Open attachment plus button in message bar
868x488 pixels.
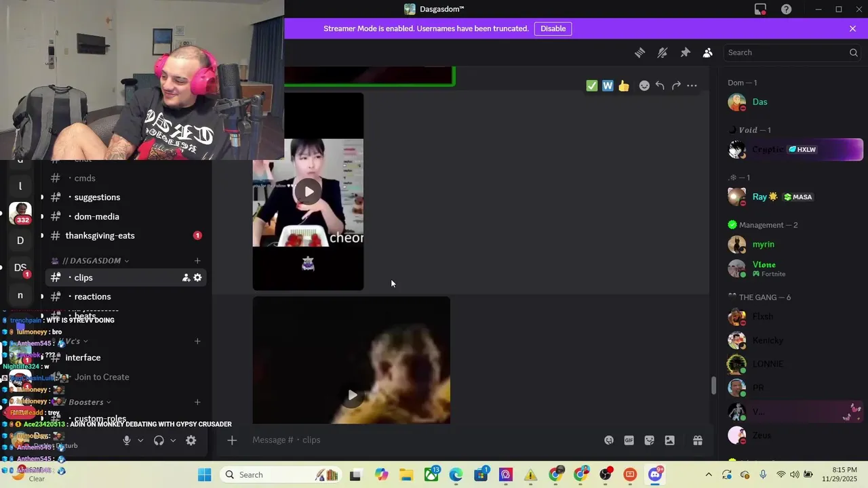[x=232, y=440]
